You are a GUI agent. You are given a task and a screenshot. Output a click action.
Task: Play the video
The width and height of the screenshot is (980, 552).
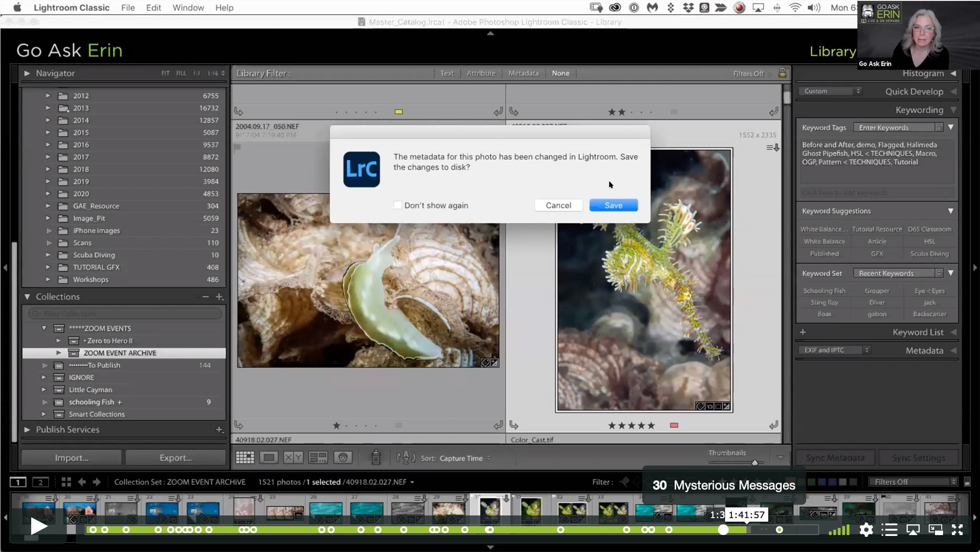[39, 527]
